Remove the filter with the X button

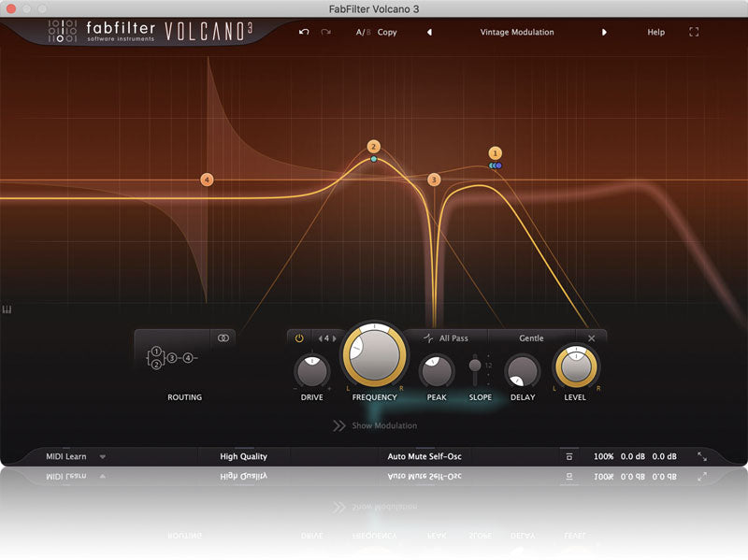pyautogui.click(x=592, y=337)
